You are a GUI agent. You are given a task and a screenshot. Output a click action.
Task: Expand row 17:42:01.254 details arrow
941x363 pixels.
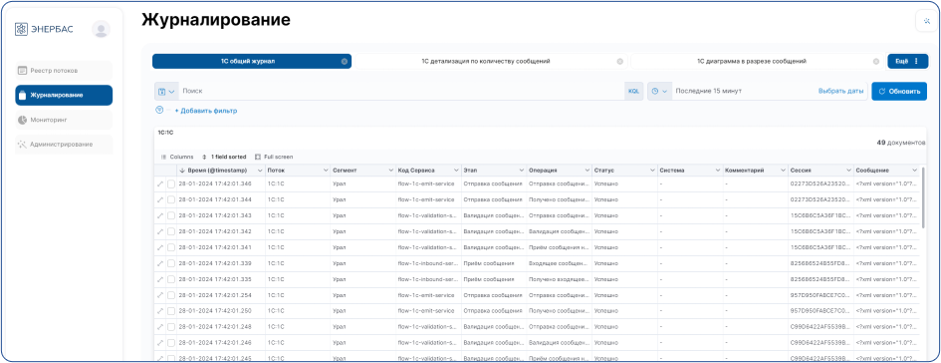(160, 295)
